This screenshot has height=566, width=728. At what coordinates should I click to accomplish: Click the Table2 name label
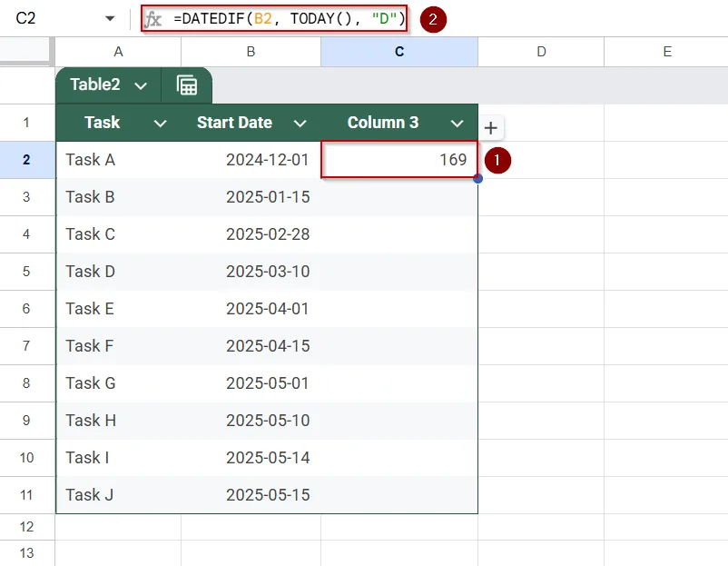95,84
